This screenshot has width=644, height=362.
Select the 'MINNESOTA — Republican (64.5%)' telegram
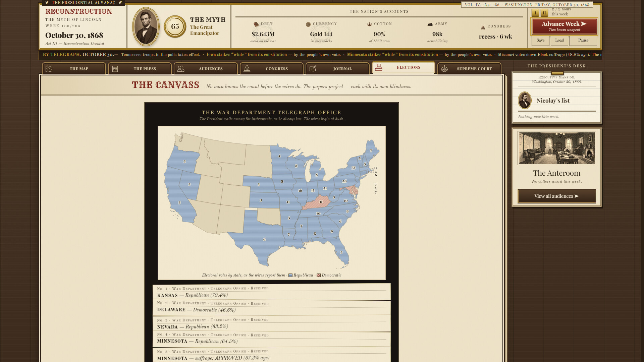click(x=272, y=339)
